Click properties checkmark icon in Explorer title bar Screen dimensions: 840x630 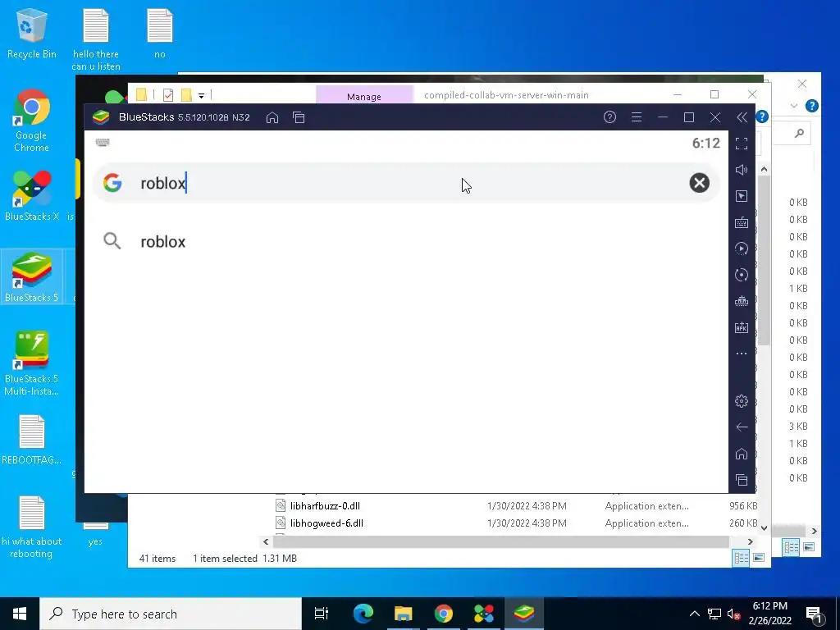[x=168, y=95]
